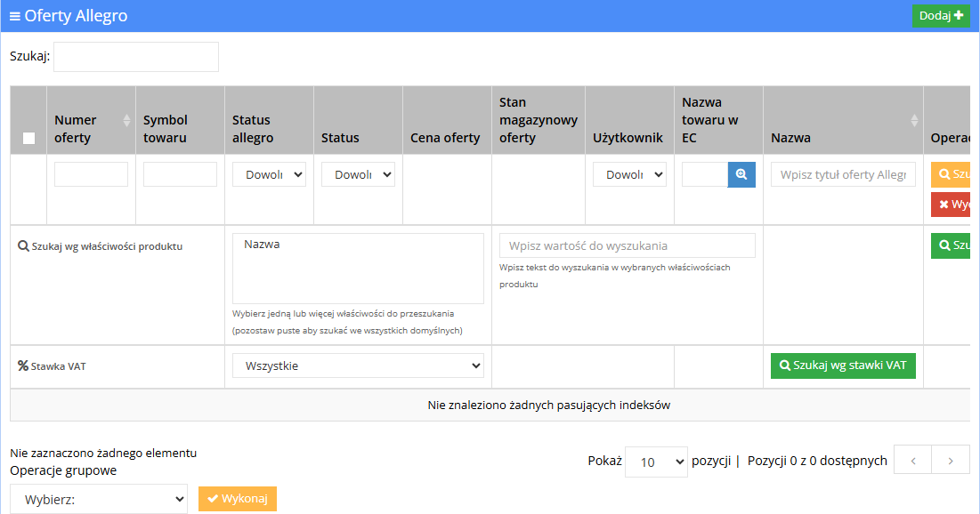Click the search value input field
The image size is (980, 514).
(627, 245)
